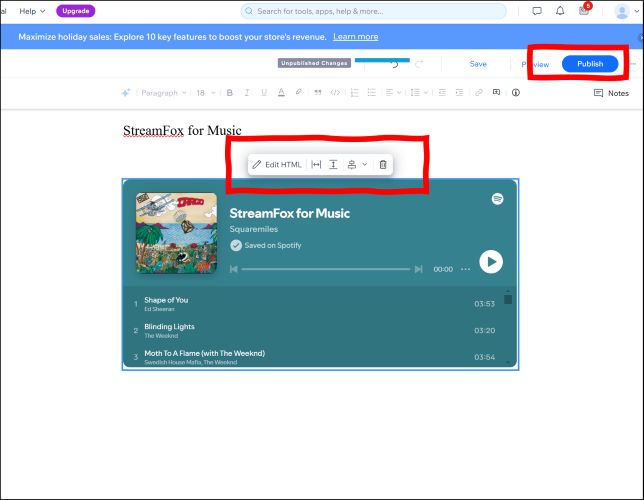The width and height of the screenshot is (644, 500).
Task: Click the AI sparkle text tool icon
Action: [x=126, y=93]
